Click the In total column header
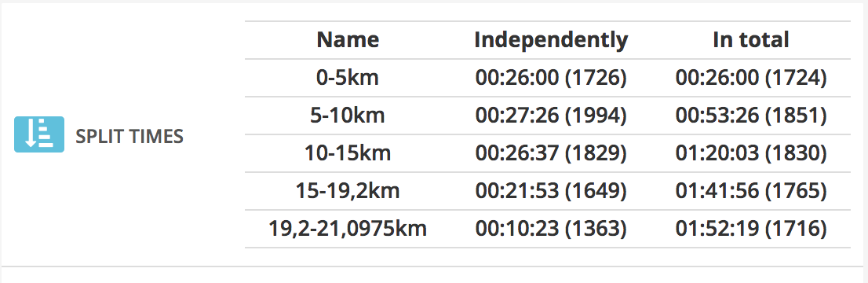 [x=750, y=40]
